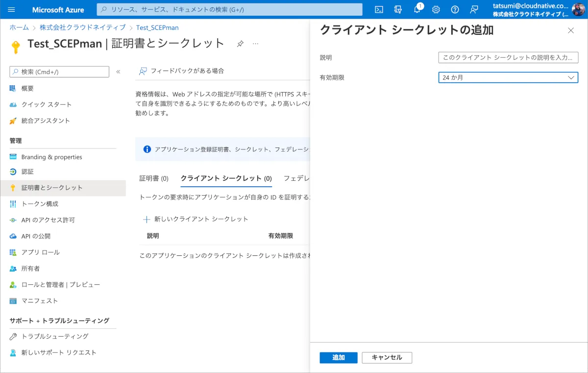588x373 pixels.
Task: Open account menu for tatsumi@cloudnative
Action: pos(538,9)
